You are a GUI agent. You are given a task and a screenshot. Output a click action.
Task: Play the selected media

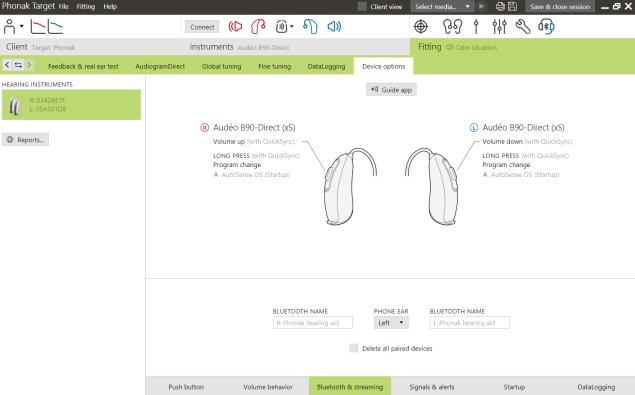[x=482, y=6]
